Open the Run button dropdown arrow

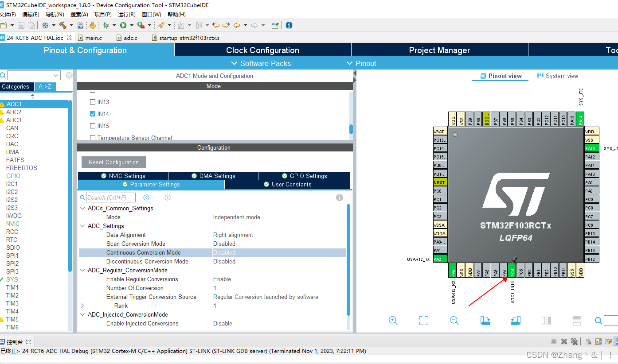point(132,25)
